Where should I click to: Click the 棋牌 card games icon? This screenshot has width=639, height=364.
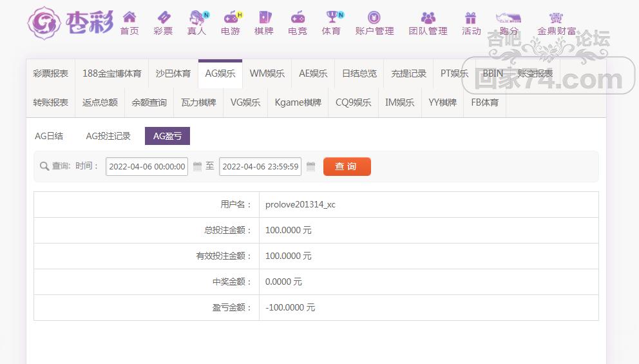tap(264, 18)
